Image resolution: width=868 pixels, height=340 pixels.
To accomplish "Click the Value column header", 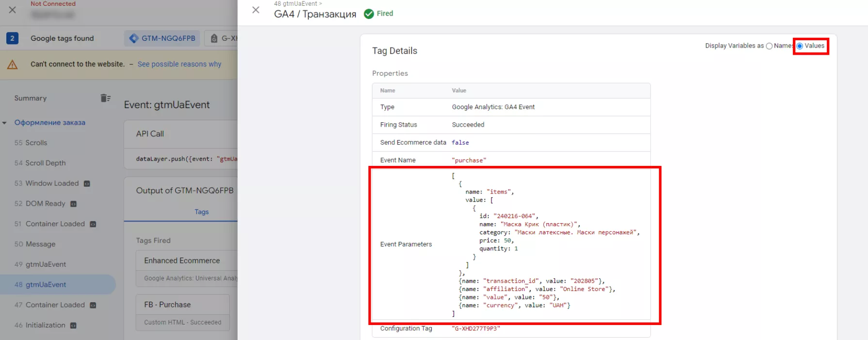I will point(459,91).
